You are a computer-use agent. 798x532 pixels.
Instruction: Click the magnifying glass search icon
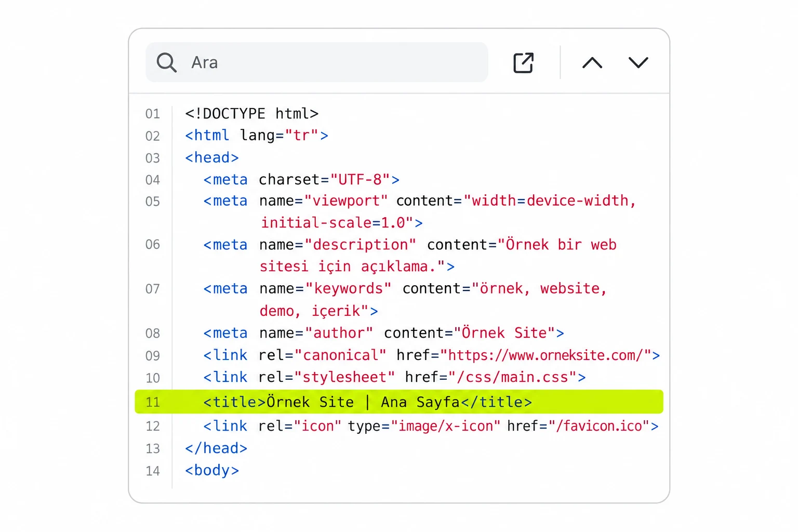click(167, 62)
